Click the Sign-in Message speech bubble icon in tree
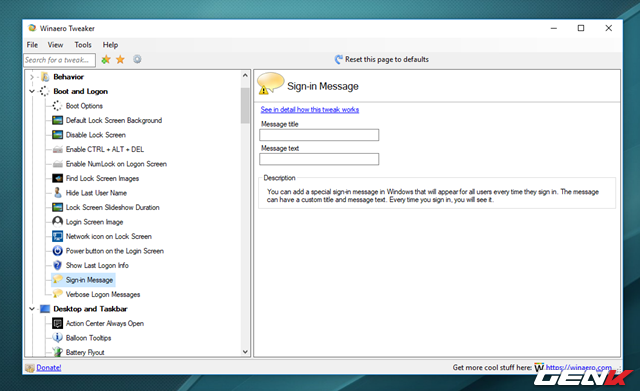Image resolution: width=640 pixels, height=391 pixels. (58, 279)
